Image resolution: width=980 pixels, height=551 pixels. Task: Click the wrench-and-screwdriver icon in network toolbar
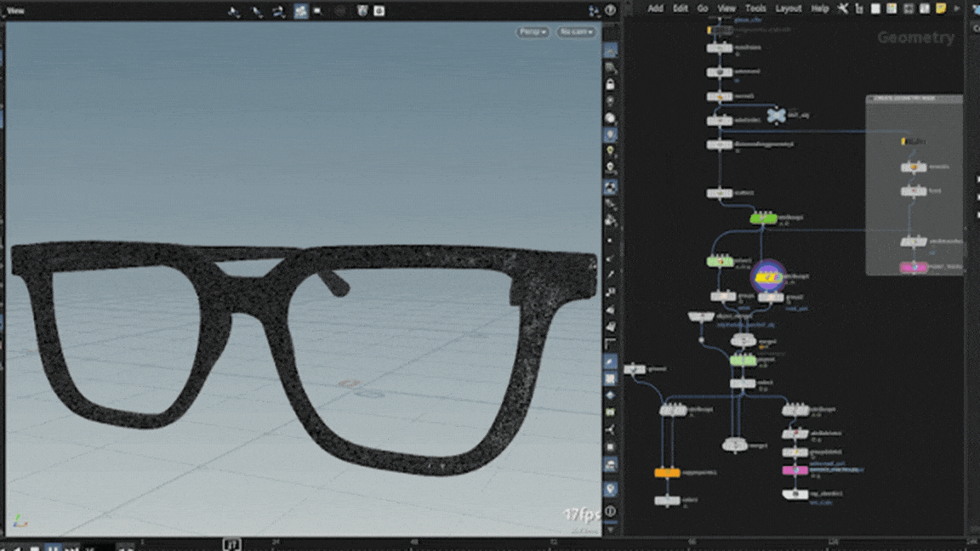pos(843,9)
